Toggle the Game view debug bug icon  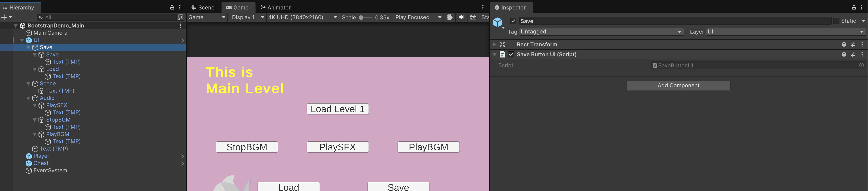click(449, 17)
